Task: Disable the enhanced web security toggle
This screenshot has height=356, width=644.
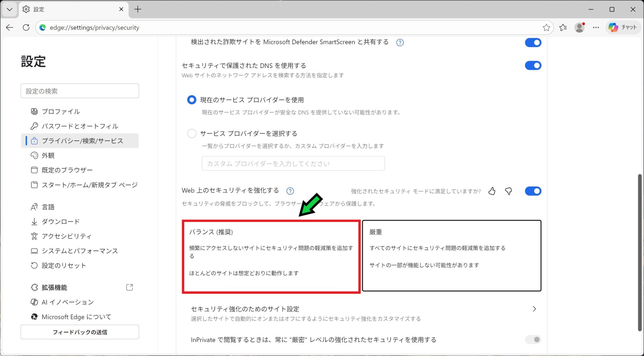Action: click(533, 191)
